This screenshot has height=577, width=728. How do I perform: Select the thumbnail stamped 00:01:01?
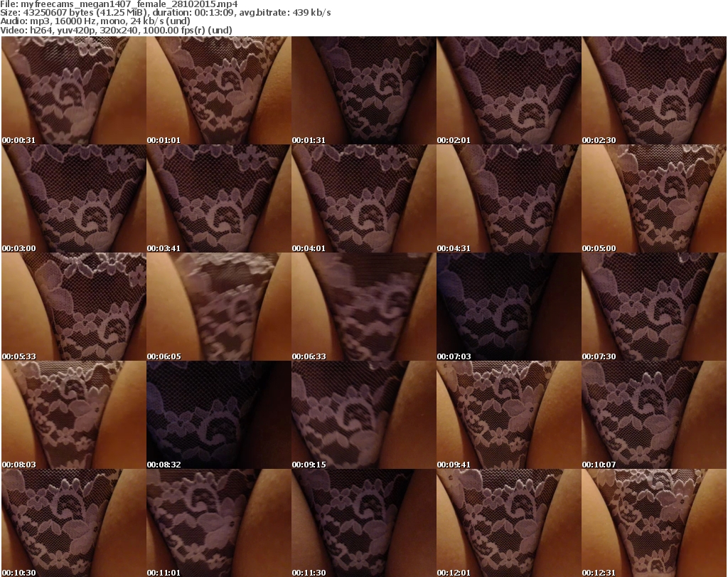point(219,90)
